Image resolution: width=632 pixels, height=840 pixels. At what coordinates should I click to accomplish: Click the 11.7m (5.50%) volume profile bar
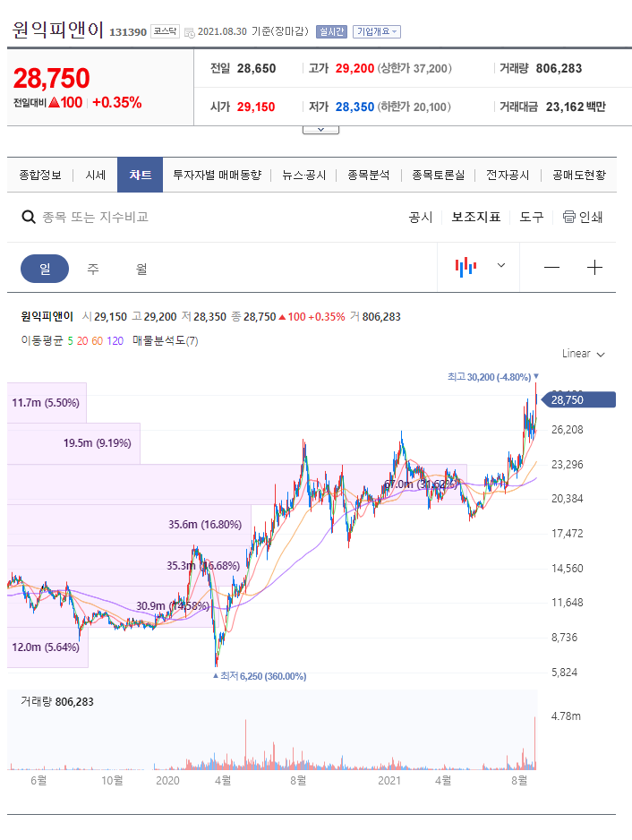47,403
